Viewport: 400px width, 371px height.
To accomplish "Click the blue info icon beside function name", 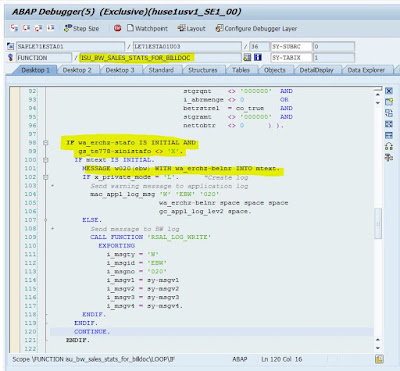I will (x=258, y=57).
